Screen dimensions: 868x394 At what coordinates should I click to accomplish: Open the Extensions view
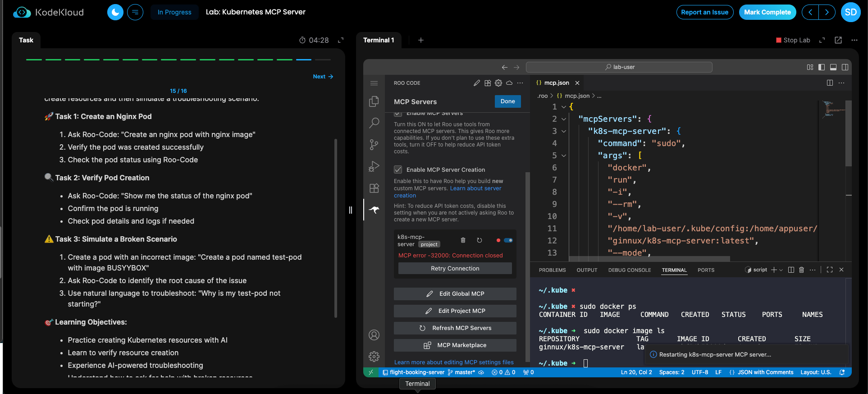(374, 188)
